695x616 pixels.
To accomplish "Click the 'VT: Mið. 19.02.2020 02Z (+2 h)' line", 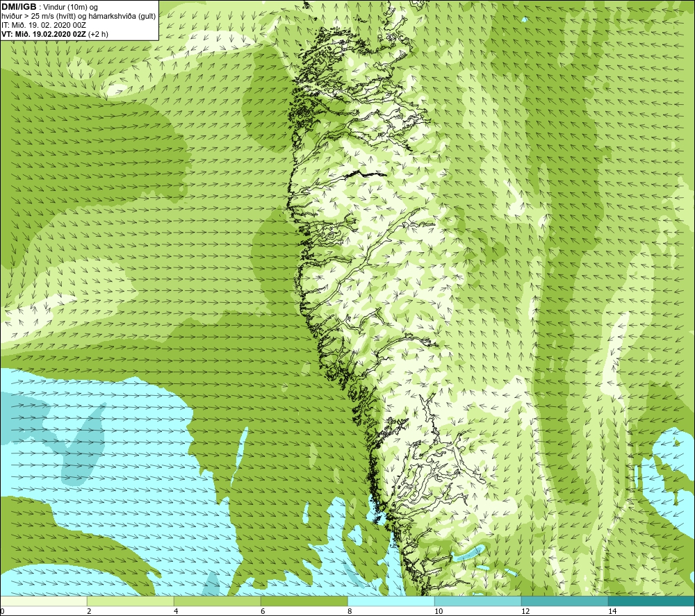I will [54, 33].
